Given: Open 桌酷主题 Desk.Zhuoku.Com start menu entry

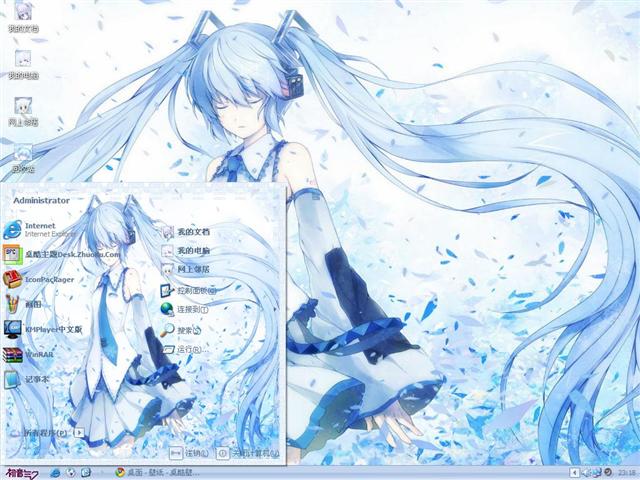Looking at the screenshot, I should pyautogui.click(x=61, y=254).
